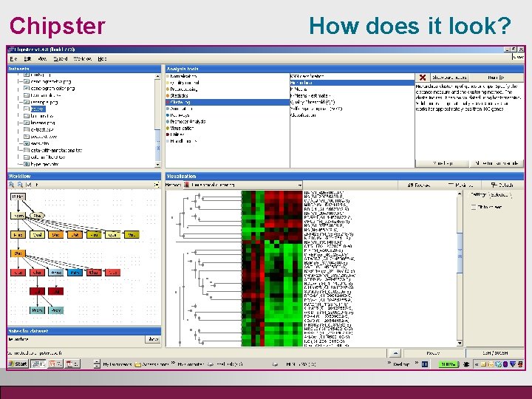Open the View menu
Image resolution: width=532 pixels, height=399 pixels.
[42, 59]
